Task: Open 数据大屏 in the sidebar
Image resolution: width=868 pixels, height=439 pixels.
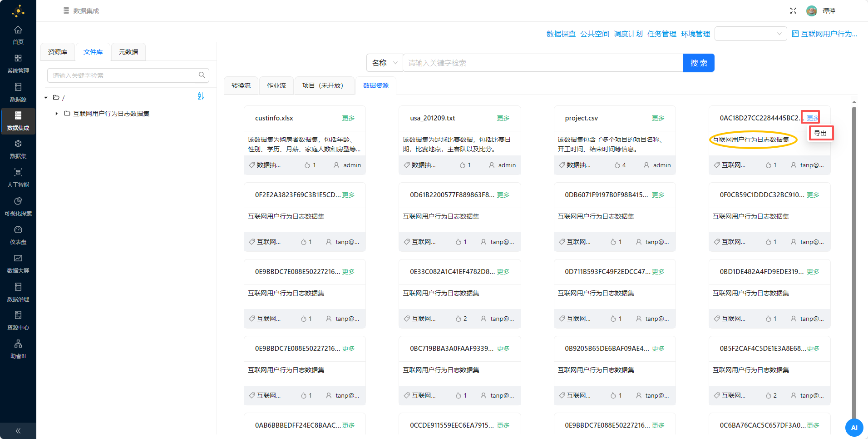Action: (x=18, y=264)
